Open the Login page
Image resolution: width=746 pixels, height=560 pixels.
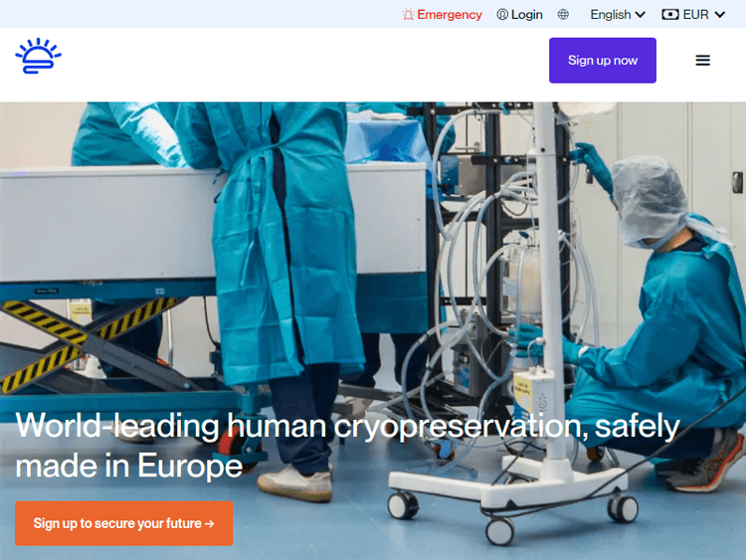[x=519, y=15]
